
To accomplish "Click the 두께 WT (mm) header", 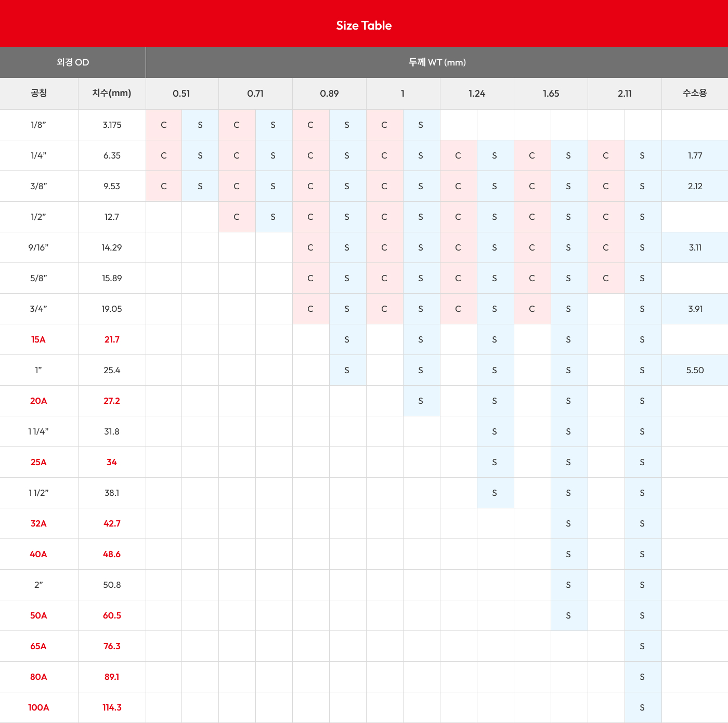I will coord(437,62).
